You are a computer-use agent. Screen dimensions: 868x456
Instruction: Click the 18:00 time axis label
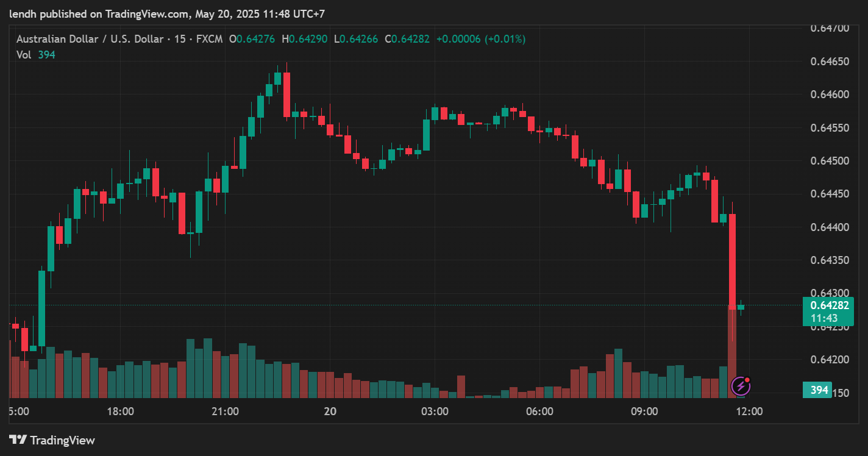(x=120, y=411)
